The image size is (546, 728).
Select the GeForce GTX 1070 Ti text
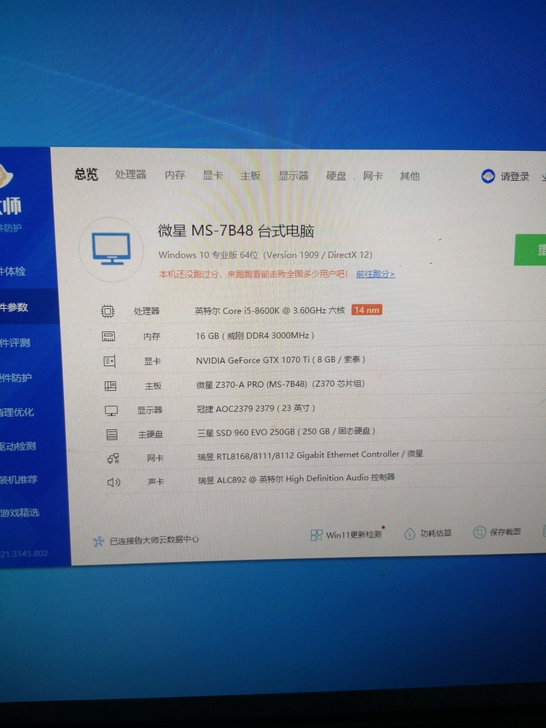280,360
